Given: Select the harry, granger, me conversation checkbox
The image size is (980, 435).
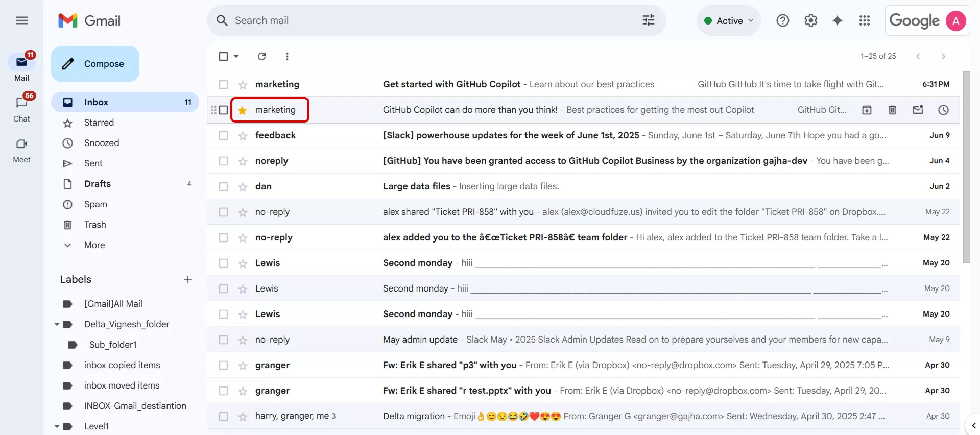Looking at the screenshot, I should coord(223,416).
